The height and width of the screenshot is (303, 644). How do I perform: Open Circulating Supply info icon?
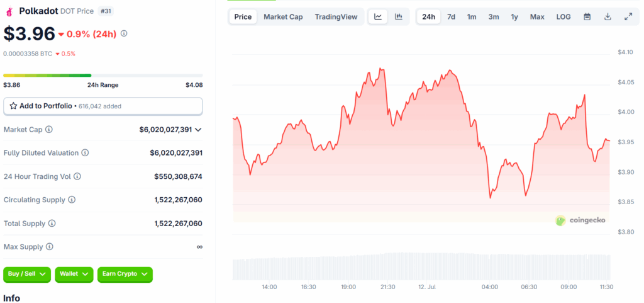(x=72, y=200)
